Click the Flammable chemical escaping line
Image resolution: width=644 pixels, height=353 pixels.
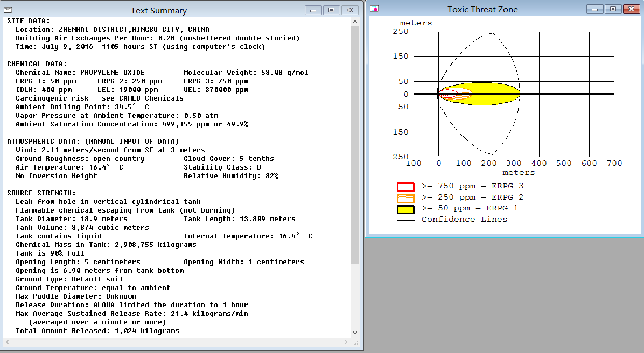pyautogui.click(x=125, y=210)
